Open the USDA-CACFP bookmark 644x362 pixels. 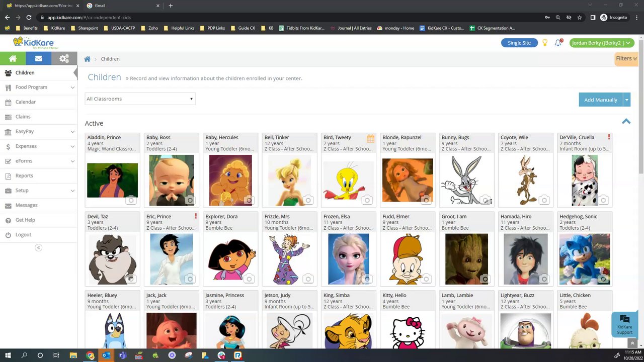[120, 28]
